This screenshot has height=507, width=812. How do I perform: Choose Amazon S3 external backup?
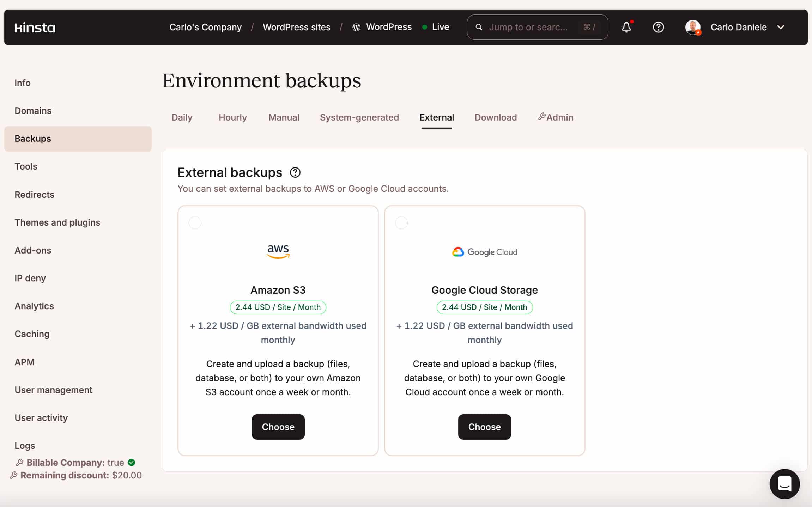[x=278, y=427]
